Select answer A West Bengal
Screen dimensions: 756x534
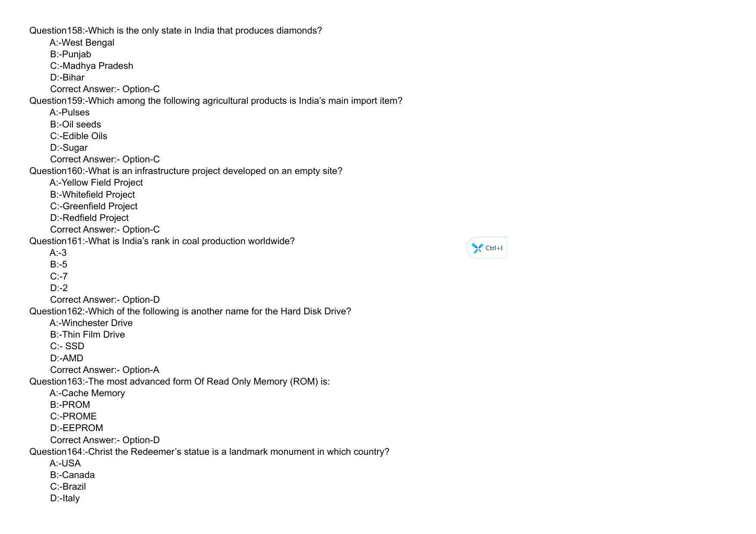pos(82,43)
